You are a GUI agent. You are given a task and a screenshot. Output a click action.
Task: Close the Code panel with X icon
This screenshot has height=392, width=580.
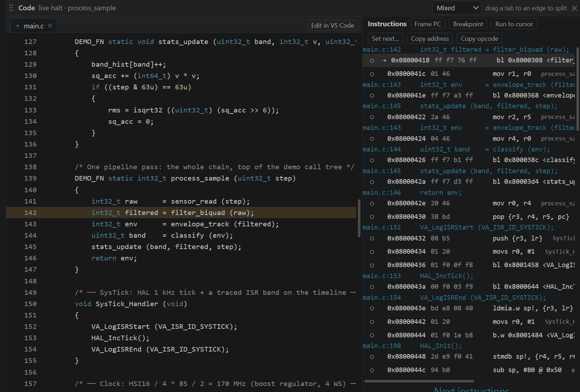tap(574, 8)
